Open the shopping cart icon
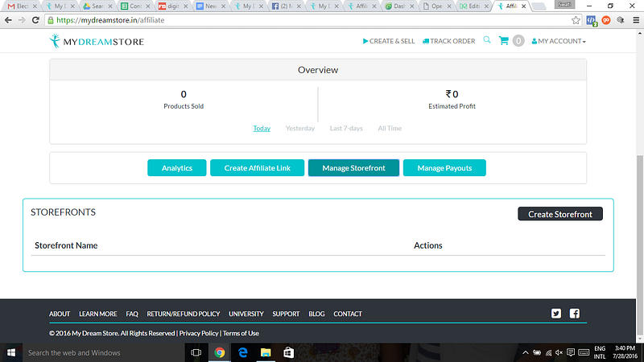The image size is (644, 362). click(x=504, y=41)
